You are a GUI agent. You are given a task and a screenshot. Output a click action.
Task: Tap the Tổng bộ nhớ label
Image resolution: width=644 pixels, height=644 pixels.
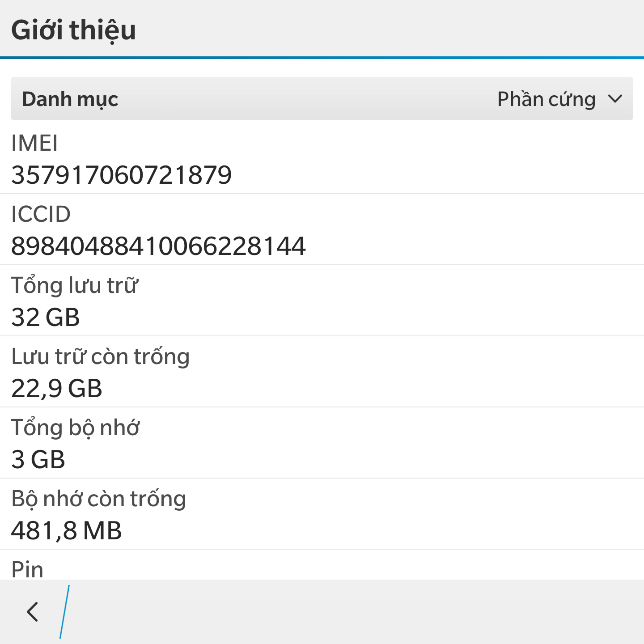point(75,428)
